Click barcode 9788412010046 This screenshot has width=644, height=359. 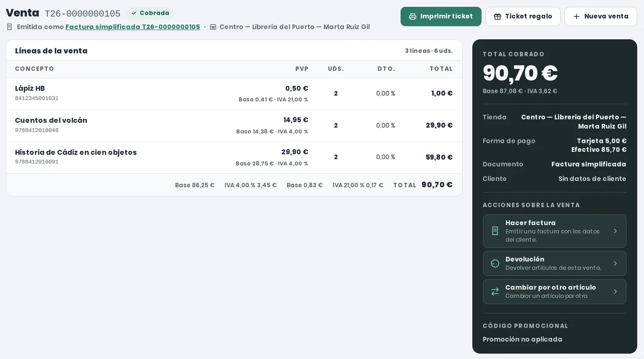[37, 130]
